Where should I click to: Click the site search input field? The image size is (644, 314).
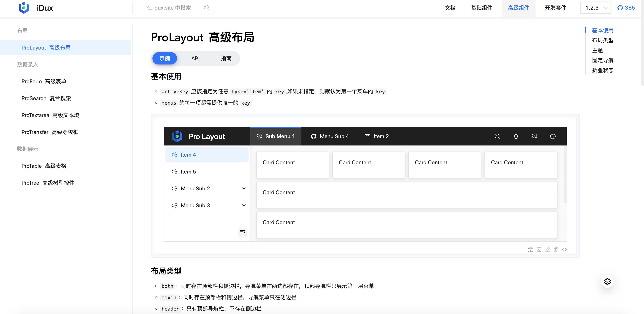point(169,8)
